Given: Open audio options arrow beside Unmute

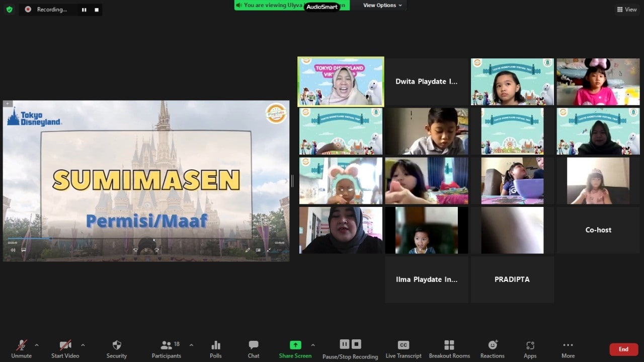Looking at the screenshot, I should click(x=36, y=345).
